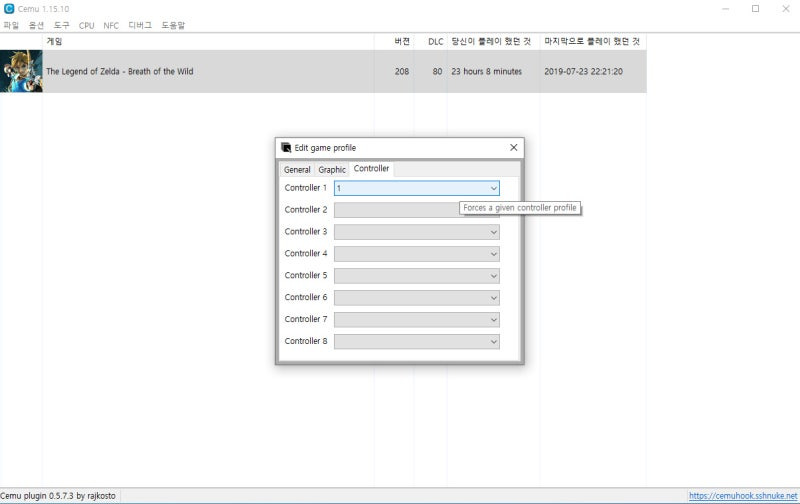
Task: Open the 도움말 menu
Action: coord(173,25)
